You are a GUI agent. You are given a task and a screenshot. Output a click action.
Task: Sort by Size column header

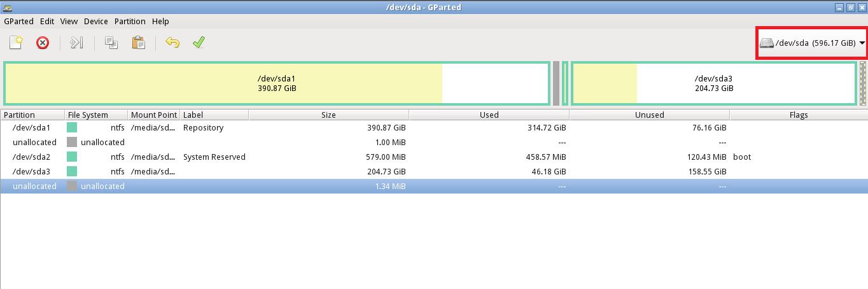[328, 115]
